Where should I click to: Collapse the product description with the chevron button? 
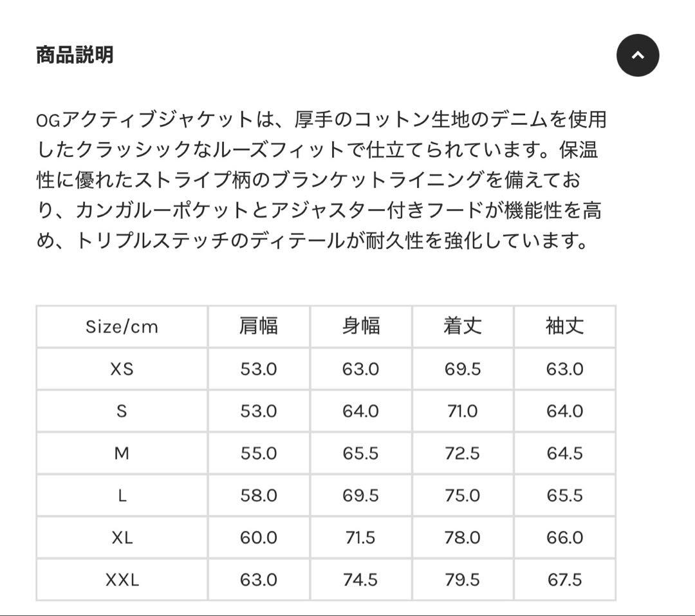638,55
